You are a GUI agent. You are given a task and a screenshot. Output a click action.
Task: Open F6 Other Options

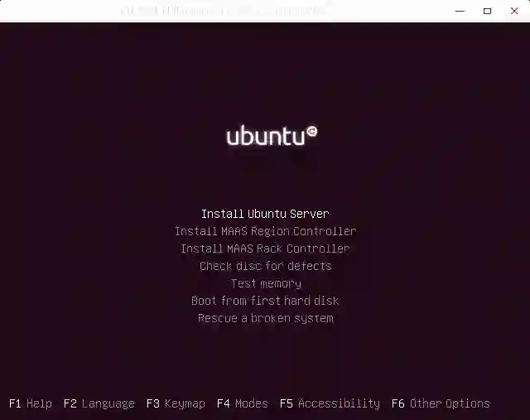441,403
